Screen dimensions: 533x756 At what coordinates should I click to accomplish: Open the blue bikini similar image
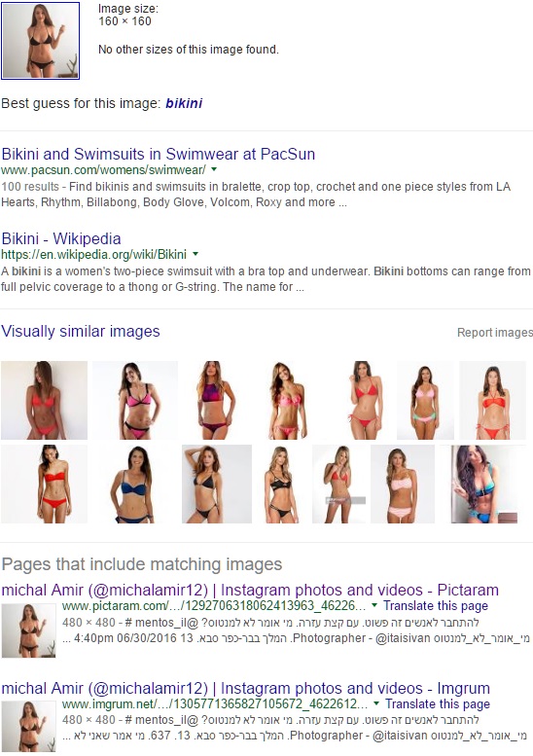[132, 485]
